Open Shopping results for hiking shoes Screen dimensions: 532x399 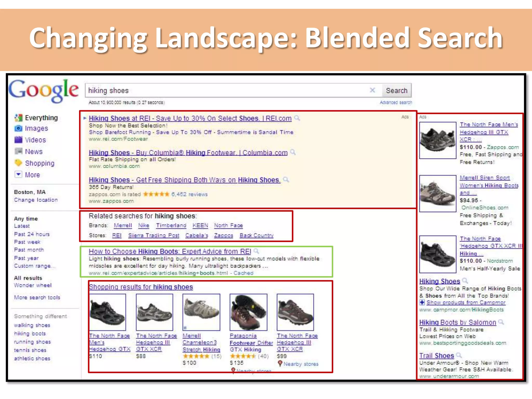pyautogui.click(x=141, y=287)
